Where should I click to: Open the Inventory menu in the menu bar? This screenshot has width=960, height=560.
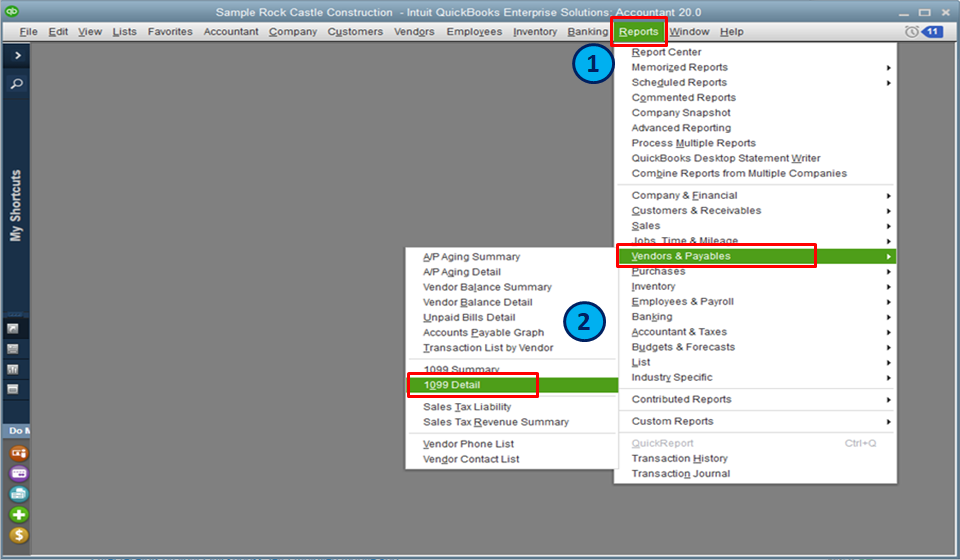pyautogui.click(x=534, y=32)
